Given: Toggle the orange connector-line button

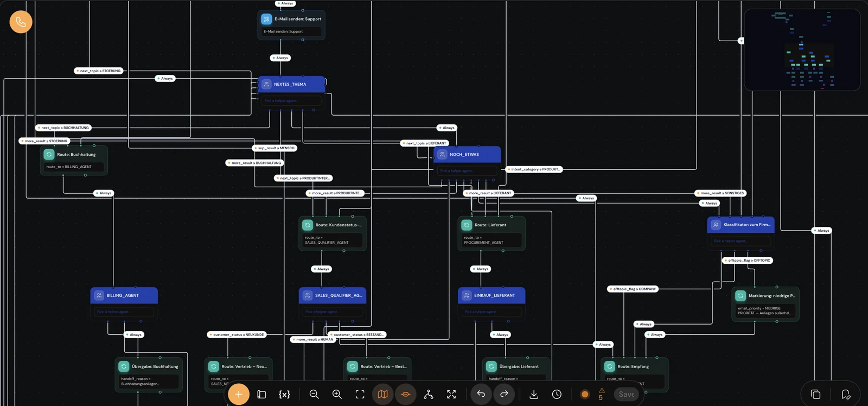Looking at the screenshot, I should click(x=406, y=395).
